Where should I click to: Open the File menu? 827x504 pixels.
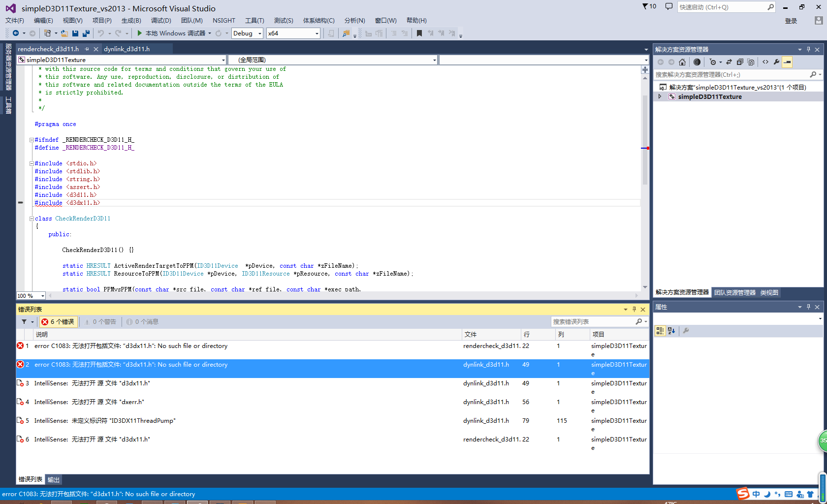point(15,21)
